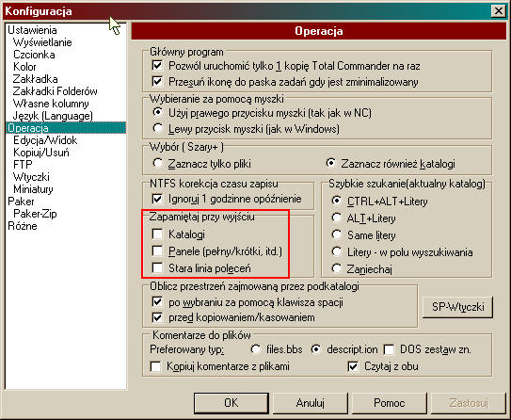Check Kopiuj komentarze z plikami
511x420 pixels.
tap(155, 366)
